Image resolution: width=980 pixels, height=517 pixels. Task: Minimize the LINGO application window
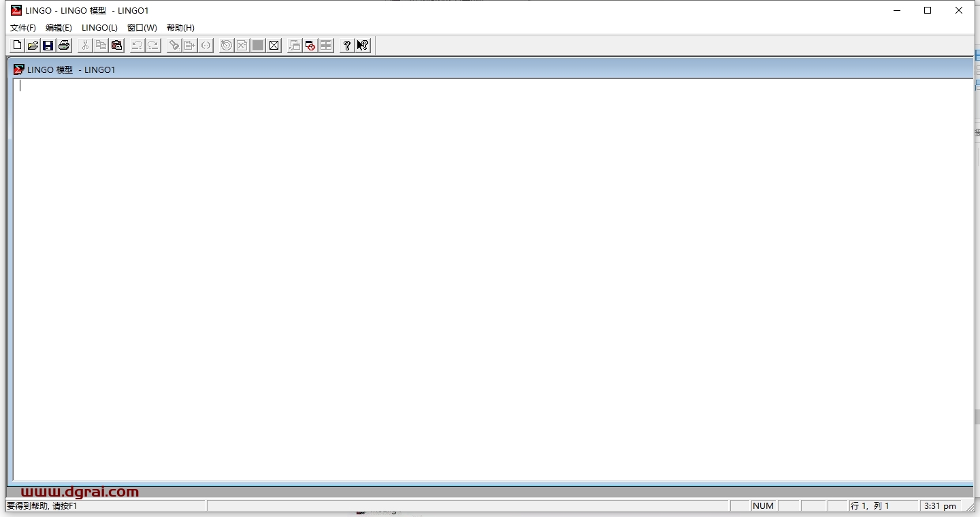pyautogui.click(x=896, y=10)
